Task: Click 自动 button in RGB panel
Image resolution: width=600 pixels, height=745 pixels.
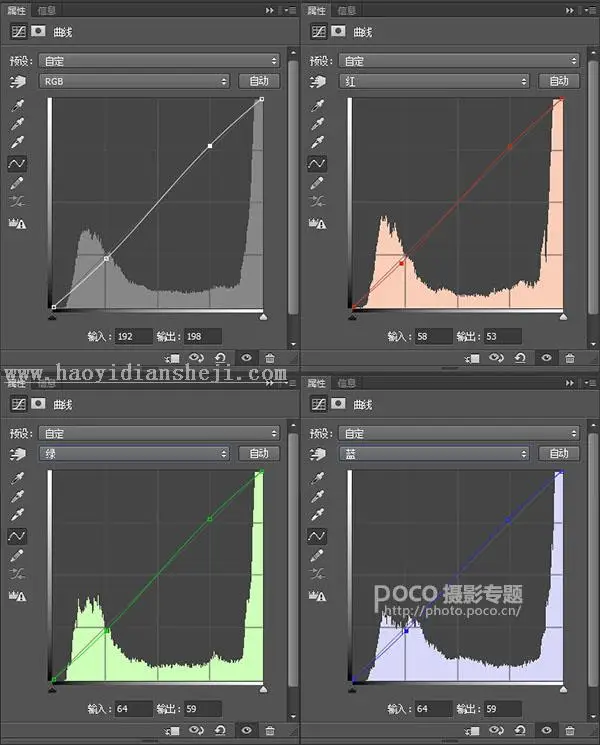Action: click(x=259, y=81)
